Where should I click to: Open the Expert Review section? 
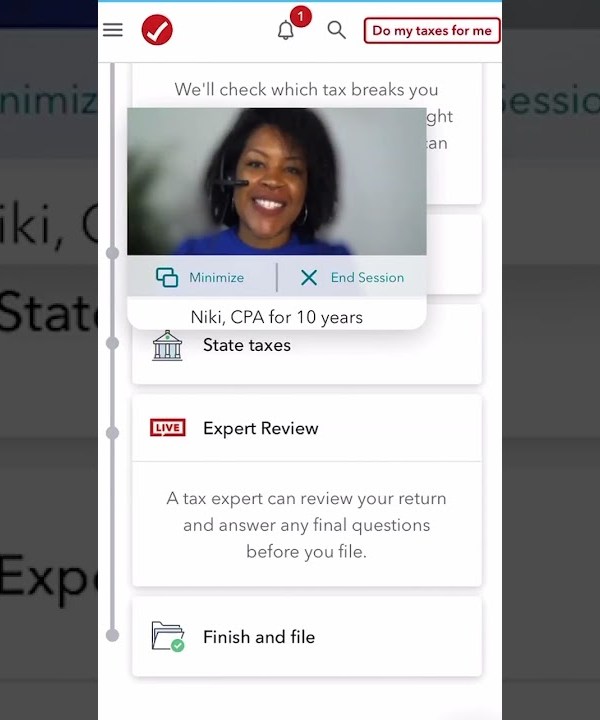tap(307, 428)
